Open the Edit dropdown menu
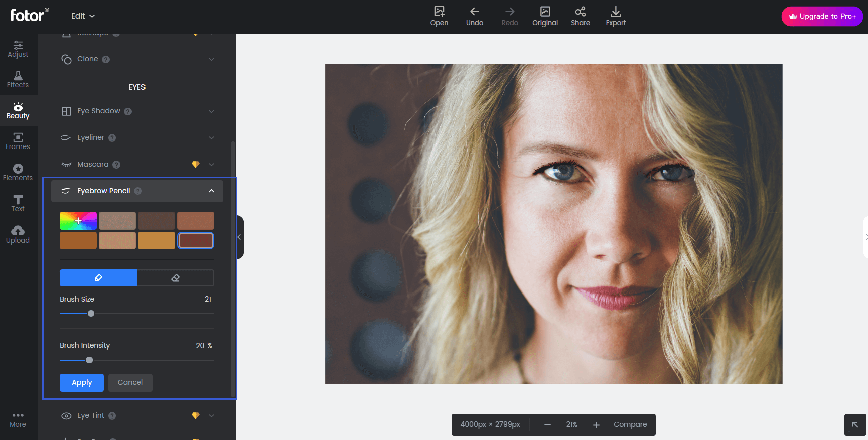 pyautogui.click(x=83, y=16)
